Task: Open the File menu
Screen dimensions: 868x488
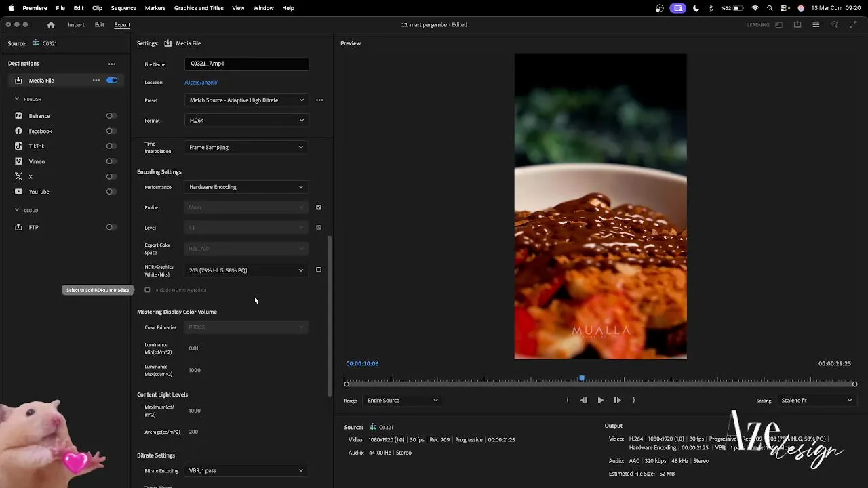Action: point(60,8)
